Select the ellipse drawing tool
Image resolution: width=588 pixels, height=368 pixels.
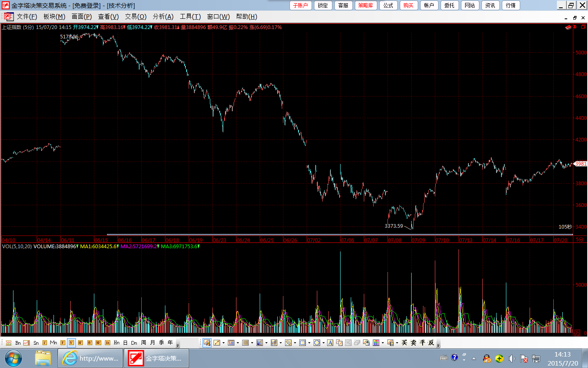pos(316,343)
